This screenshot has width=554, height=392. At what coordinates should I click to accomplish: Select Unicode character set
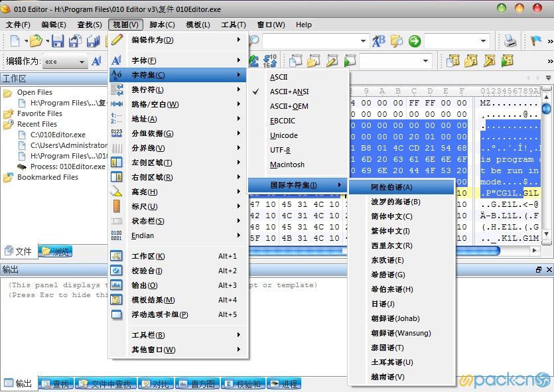[299, 135]
